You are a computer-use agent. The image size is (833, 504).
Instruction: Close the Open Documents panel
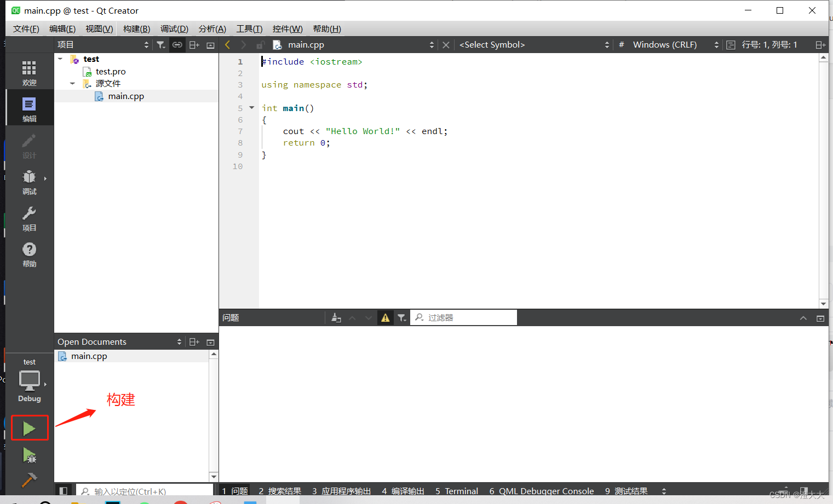click(210, 342)
